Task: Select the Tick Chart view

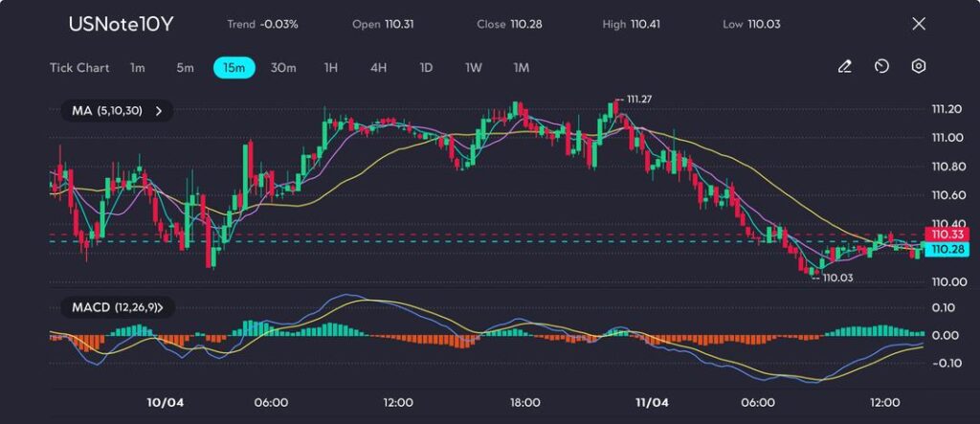Action: pyautogui.click(x=79, y=68)
